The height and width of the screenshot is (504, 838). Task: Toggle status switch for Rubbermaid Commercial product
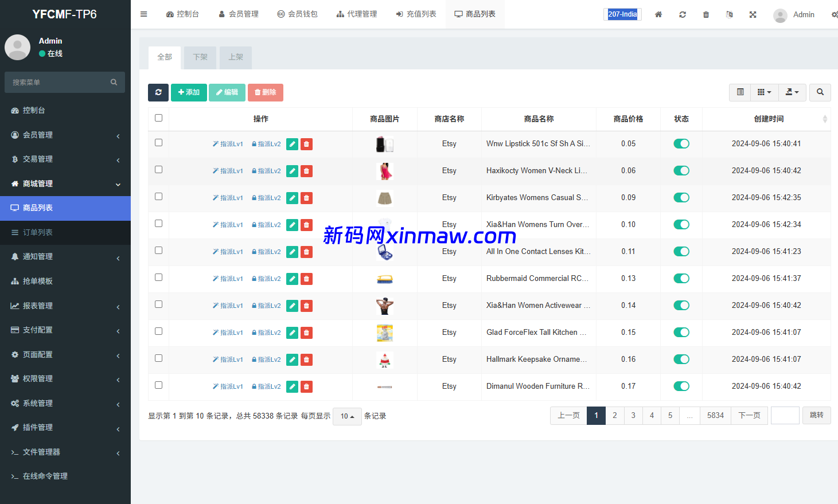click(x=681, y=279)
